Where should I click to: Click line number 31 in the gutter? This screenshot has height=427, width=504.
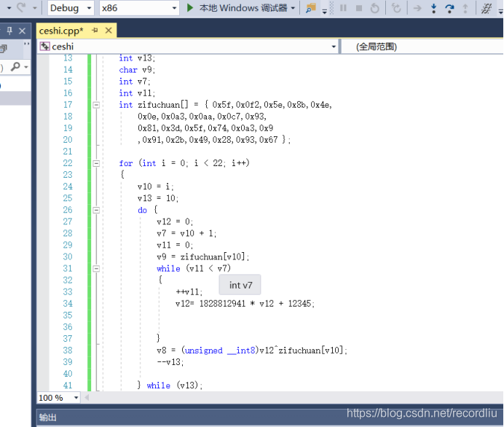68,268
